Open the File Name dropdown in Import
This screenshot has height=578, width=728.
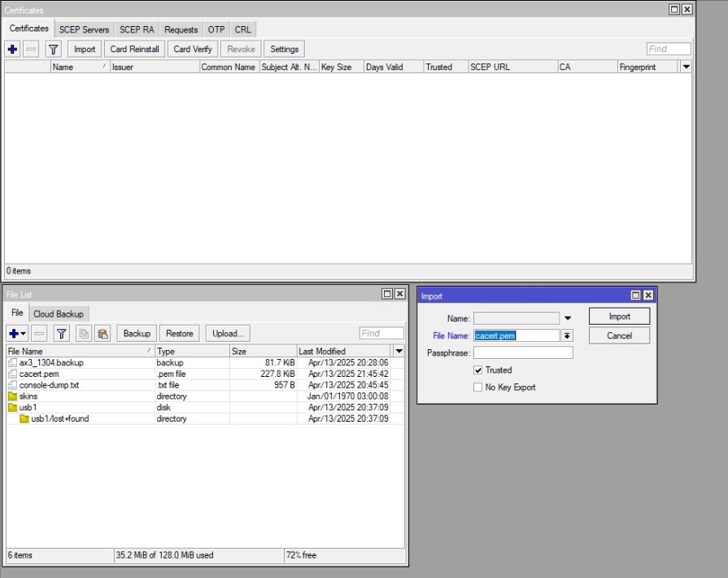567,335
